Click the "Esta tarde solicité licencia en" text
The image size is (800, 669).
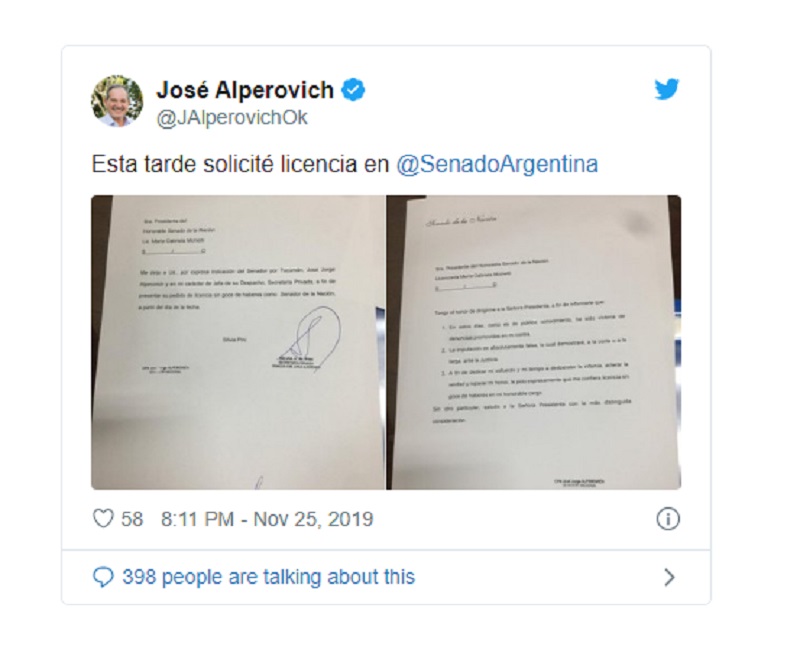tap(240, 164)
